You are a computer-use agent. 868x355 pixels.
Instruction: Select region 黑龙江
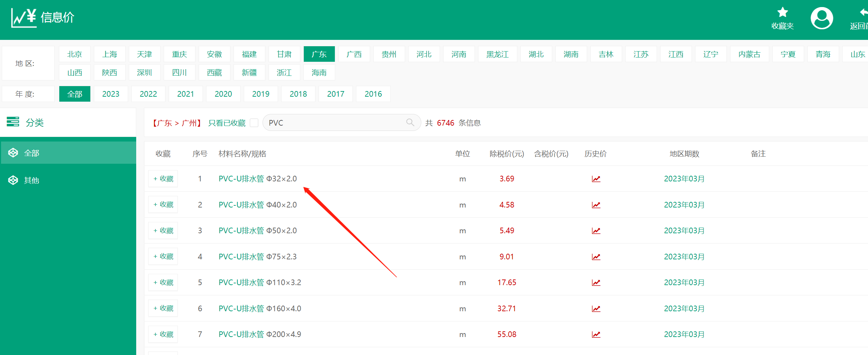pos(498,54)
